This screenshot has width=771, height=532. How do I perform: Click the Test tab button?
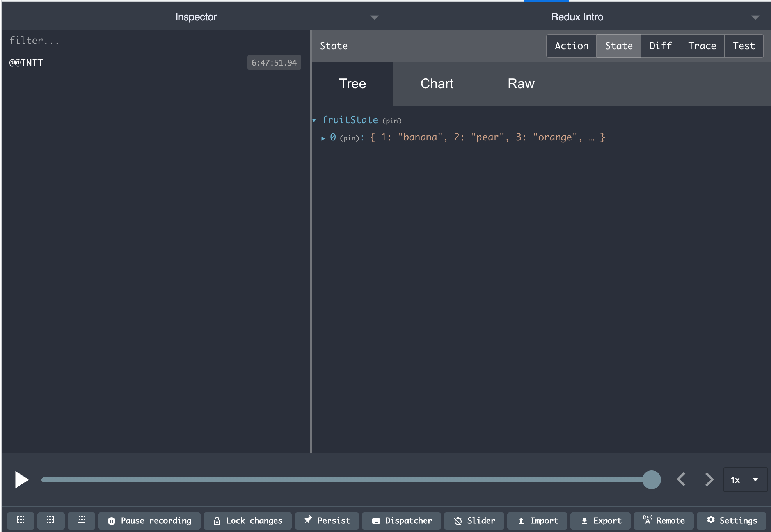(743, 46)
